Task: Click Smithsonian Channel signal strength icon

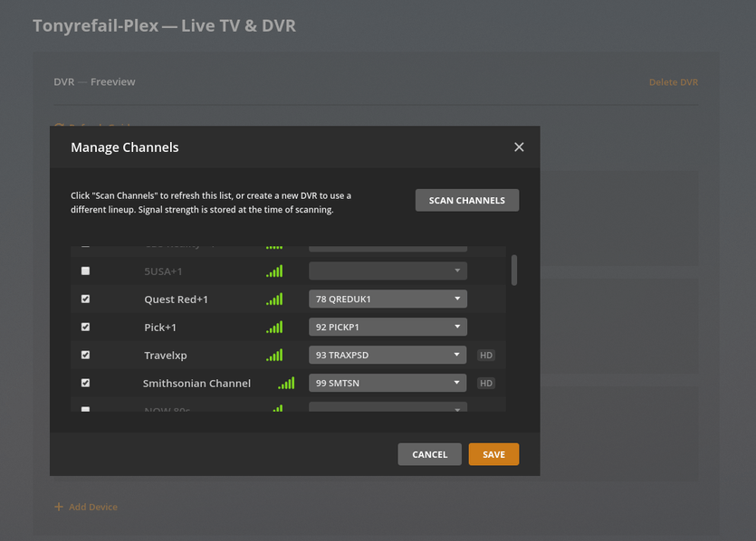Action: [286, 383]
